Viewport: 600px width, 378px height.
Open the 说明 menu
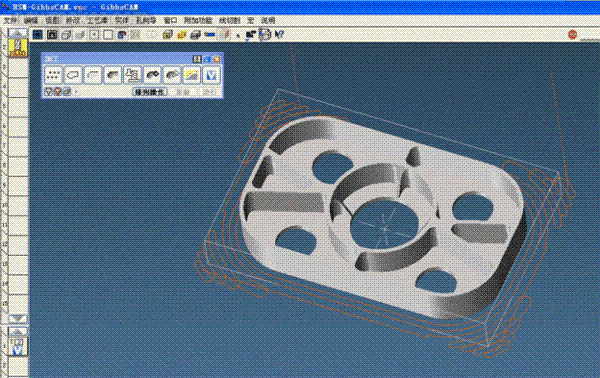pos(268,20)
